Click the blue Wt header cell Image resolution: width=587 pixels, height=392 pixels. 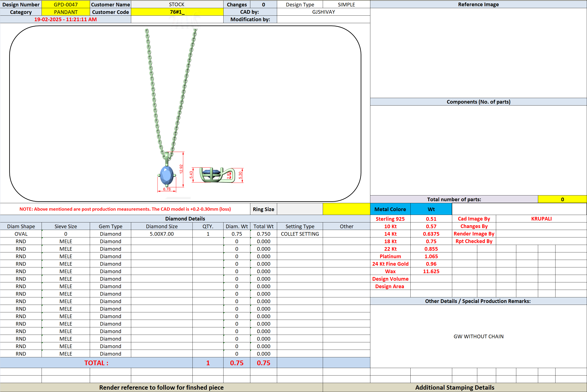click(x=431, y=209)
